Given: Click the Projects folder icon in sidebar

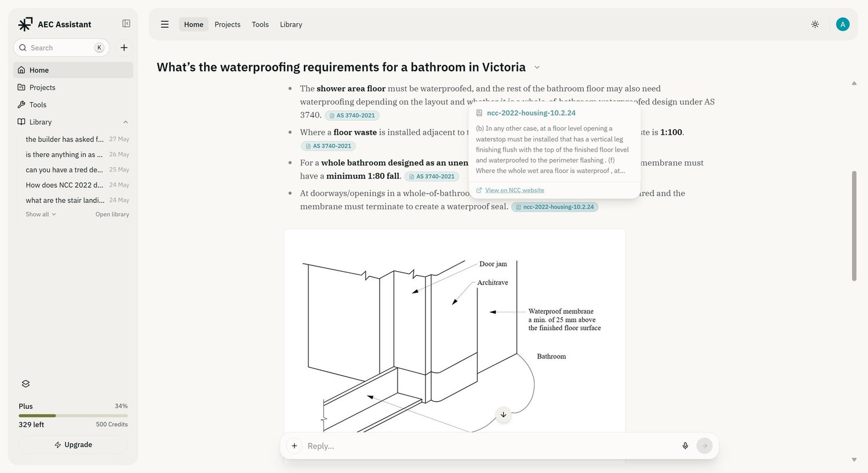Looking at the screenshot, I should (21, 87).
